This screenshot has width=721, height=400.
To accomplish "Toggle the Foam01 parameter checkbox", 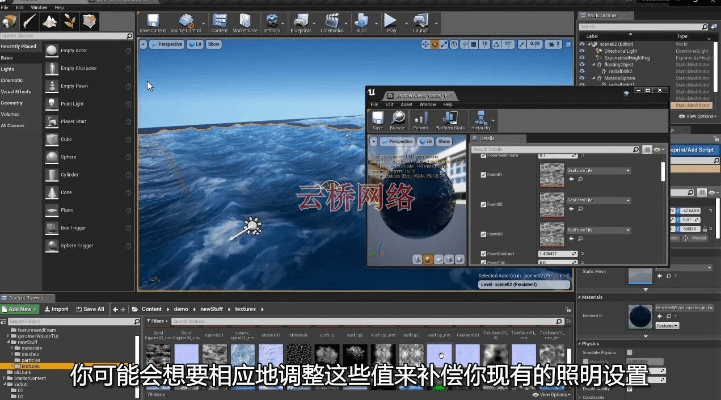I will tap(483, 175).
